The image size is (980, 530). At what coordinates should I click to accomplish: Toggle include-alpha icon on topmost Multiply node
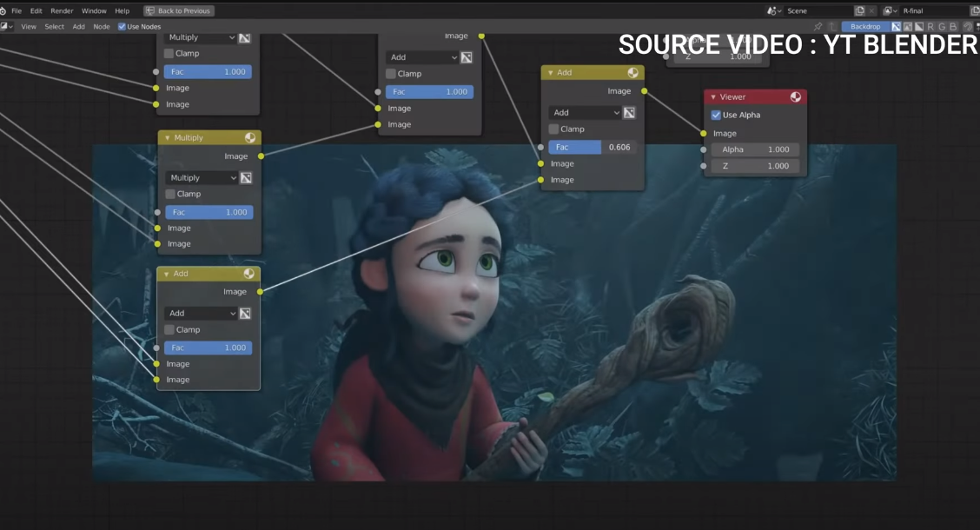click(244, 37)
